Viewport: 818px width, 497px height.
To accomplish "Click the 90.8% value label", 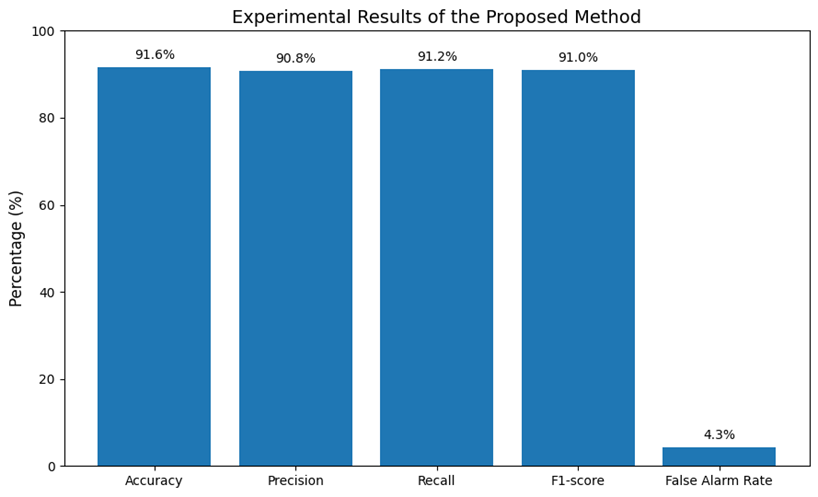I will (x=295, y=59).
